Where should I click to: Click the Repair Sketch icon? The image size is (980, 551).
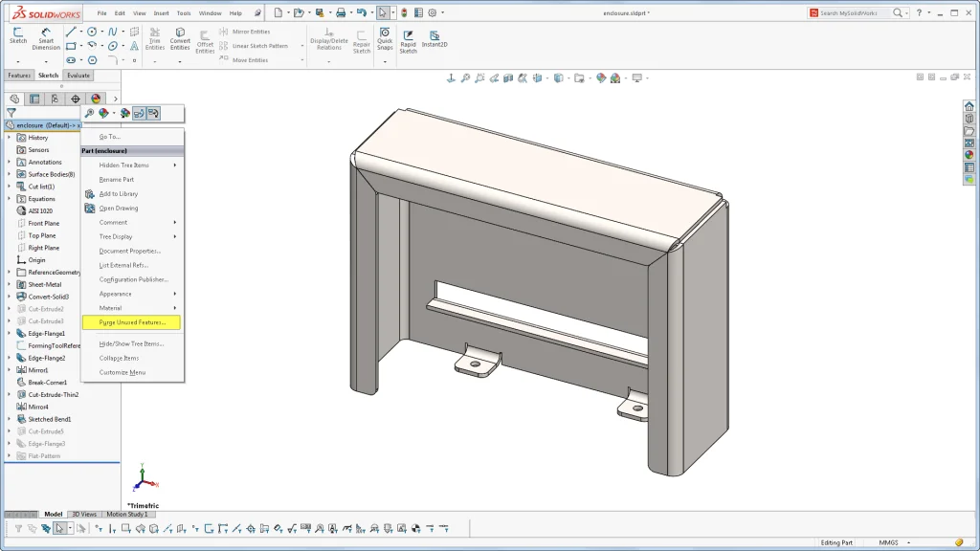point(361,36)
